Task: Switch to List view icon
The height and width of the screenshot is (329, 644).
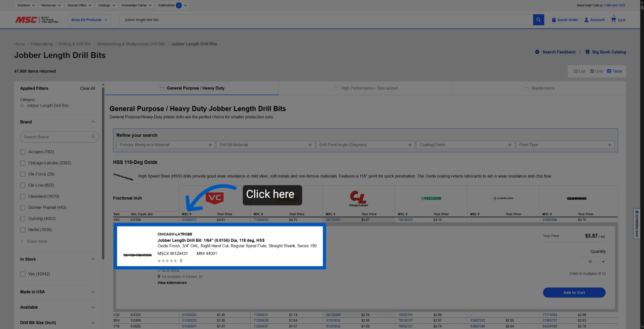Action: [x=576, y=71]
